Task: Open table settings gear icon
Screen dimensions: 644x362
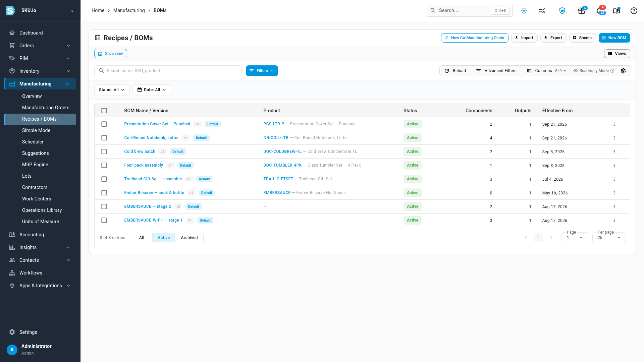Action: click(623, 71)
